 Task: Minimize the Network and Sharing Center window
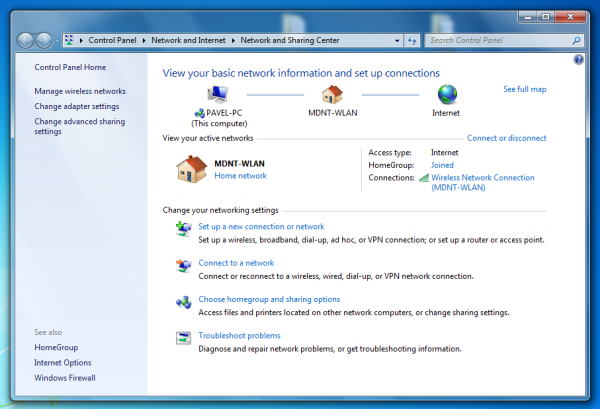528,17
